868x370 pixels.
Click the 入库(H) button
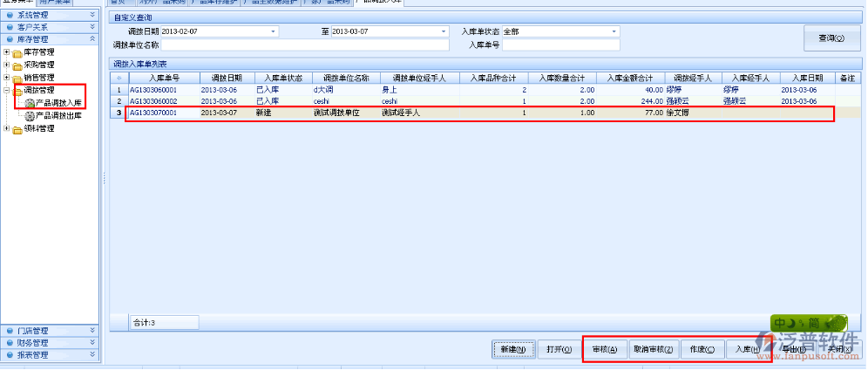(748, 350)
